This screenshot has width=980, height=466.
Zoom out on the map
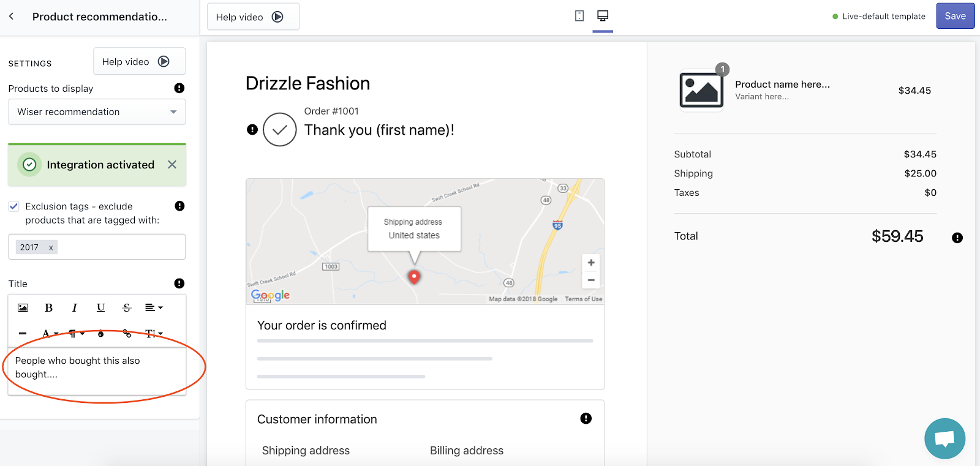(x=591, y=280)
